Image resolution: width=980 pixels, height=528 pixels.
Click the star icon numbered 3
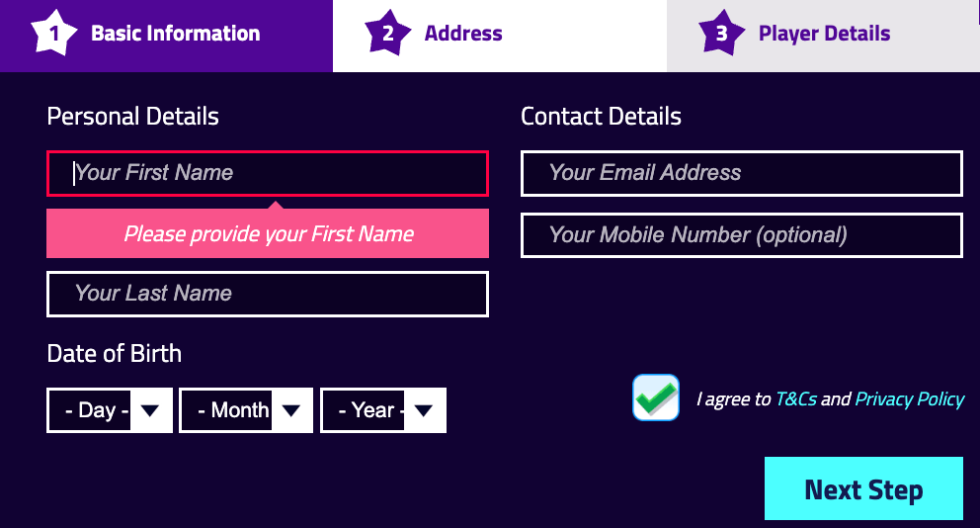[x=721, y=35]
